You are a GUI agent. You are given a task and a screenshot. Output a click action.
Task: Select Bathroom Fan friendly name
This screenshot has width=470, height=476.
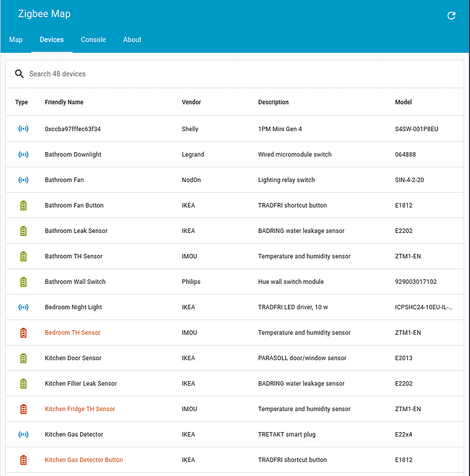click(x=64, y=179)
